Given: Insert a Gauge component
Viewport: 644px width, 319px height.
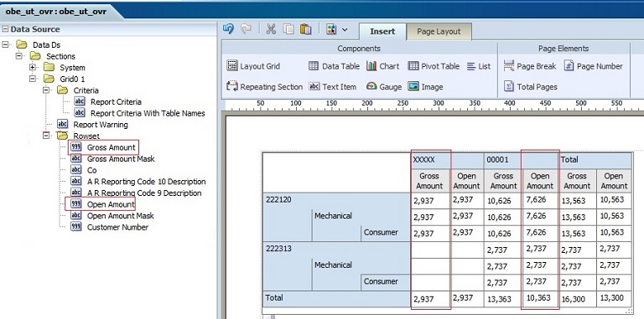Looking at the screenshot, I should pos(384,86).
